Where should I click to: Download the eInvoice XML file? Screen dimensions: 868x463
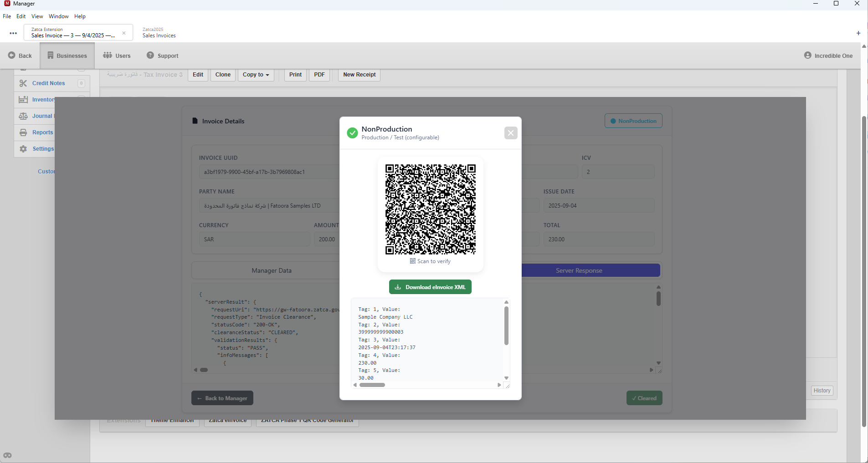pyautogui.click(x=430, y=287)
